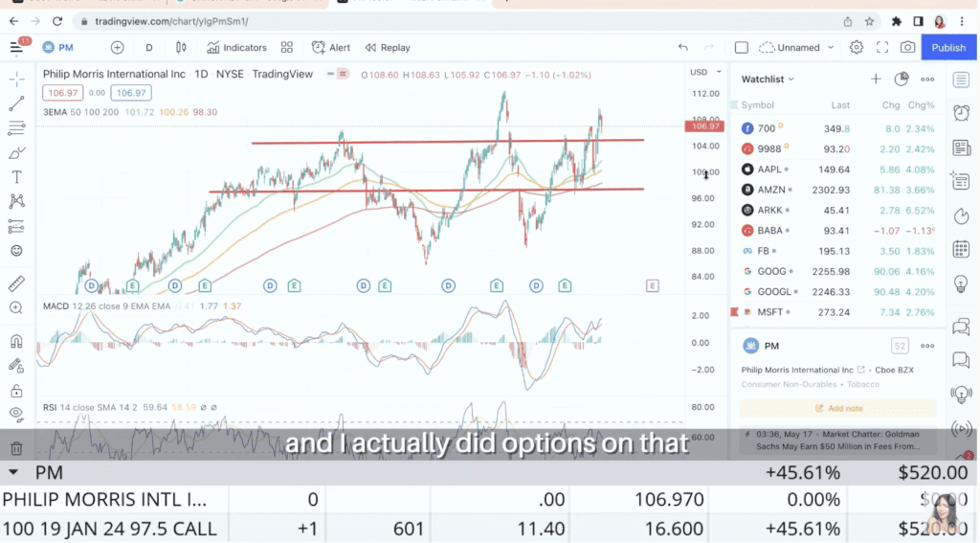The height and width of the screenshot is (543, 980).
Task: Select the Fibonacci retracement tool
Action: tap(17, 128)
